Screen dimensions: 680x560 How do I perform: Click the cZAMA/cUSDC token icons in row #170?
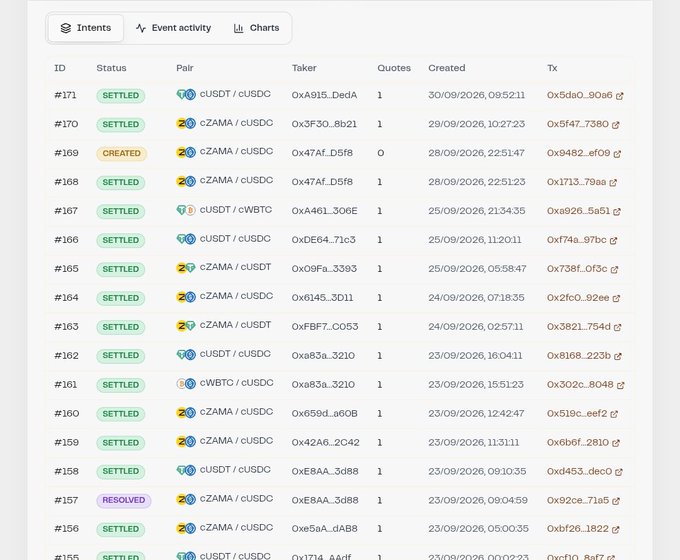(x=186, y=124)
